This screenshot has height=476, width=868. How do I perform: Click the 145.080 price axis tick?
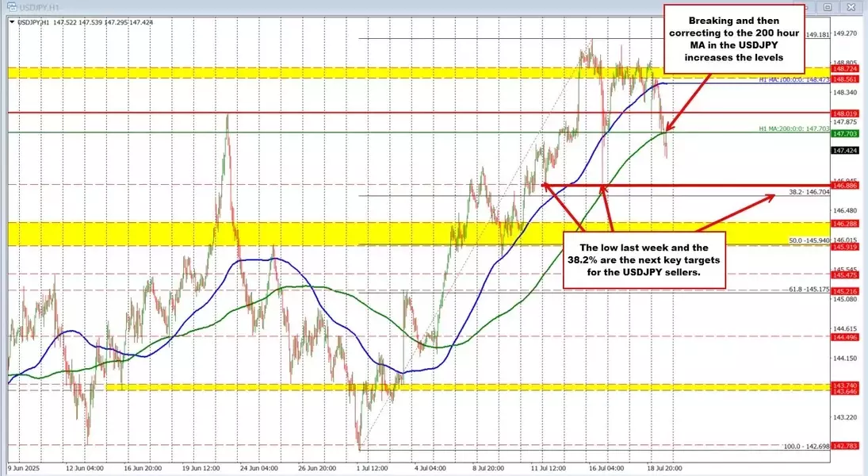click(846, 299)
